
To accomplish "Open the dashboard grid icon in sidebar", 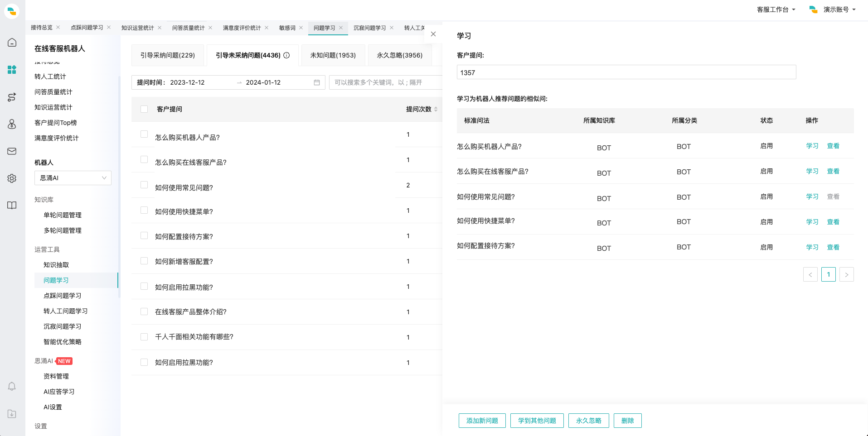I will coord(12,70).
